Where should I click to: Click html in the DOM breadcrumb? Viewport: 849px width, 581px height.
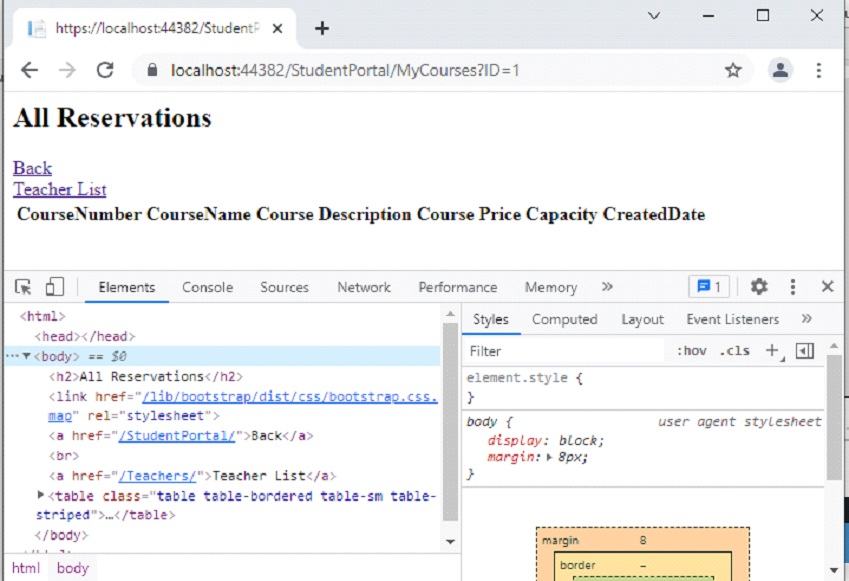coord(26,568)
